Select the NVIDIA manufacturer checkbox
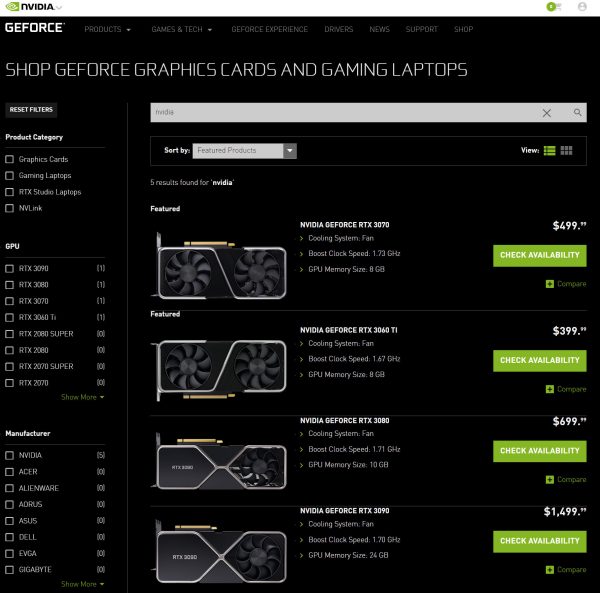The image size is (600, 593). pos(10,455)
